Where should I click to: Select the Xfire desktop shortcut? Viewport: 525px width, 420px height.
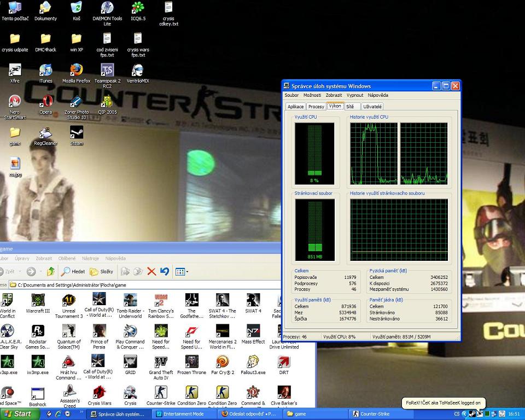point(15,73)
